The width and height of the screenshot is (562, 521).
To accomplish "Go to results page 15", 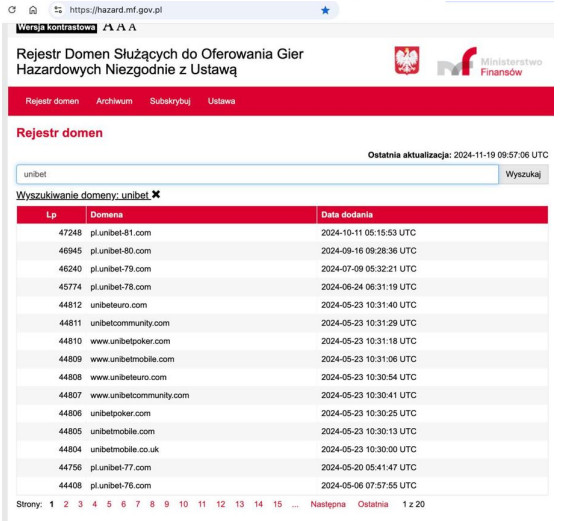I will pos(277,504).
